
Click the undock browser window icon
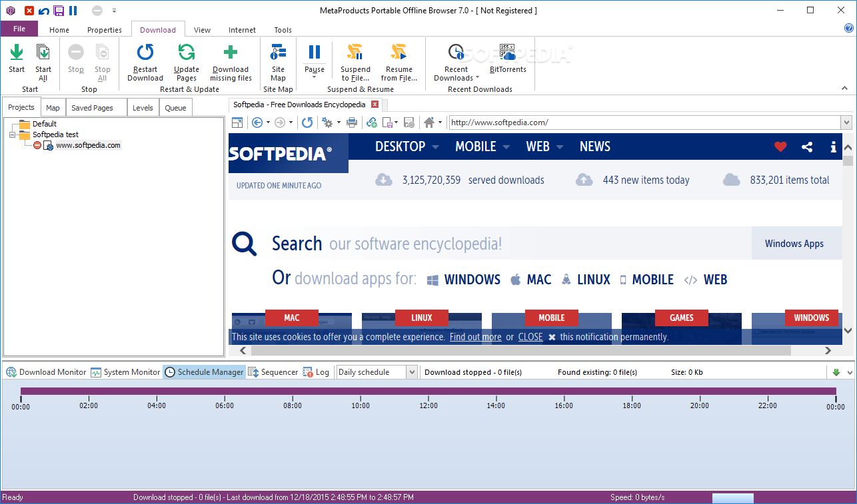point(237,123)
